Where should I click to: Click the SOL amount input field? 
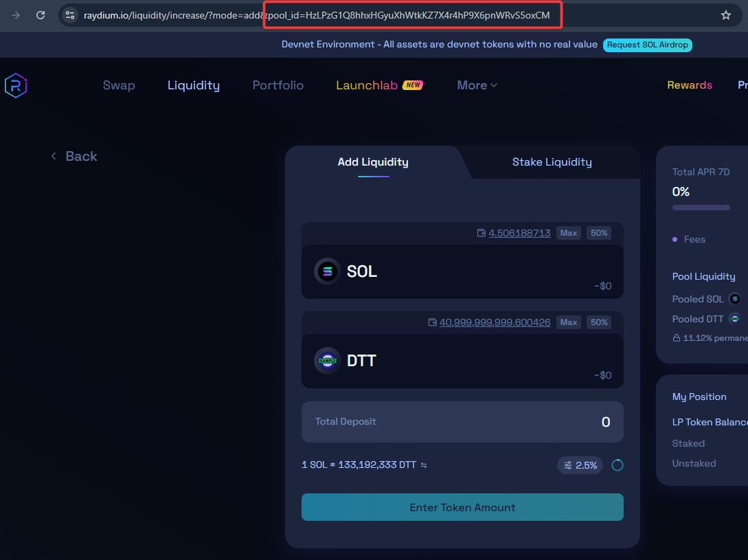point(495,271)
